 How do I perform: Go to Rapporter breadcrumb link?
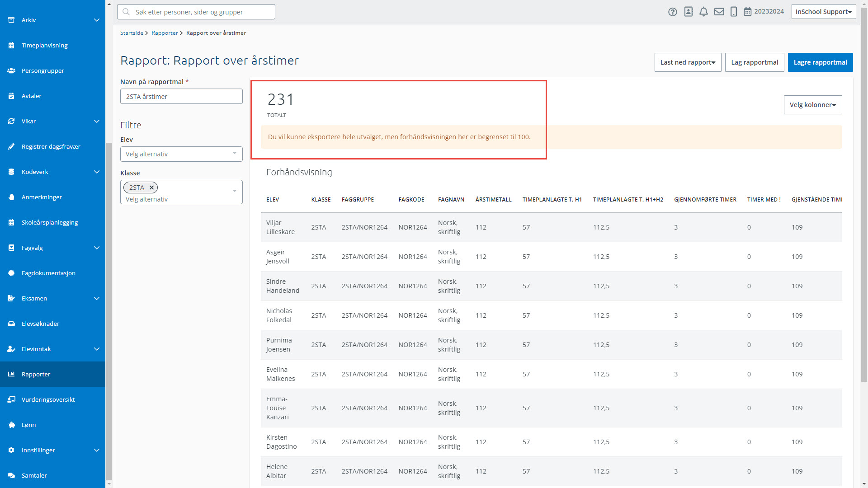point(165,33)
